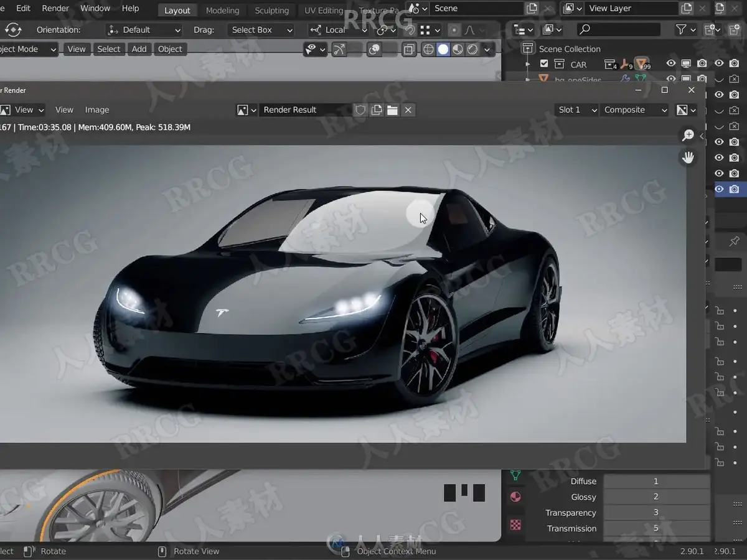The height and width of the screenshot is (560, 747).
Task: Open the Composite layer dropdown
Action: (x=634, y=110)
